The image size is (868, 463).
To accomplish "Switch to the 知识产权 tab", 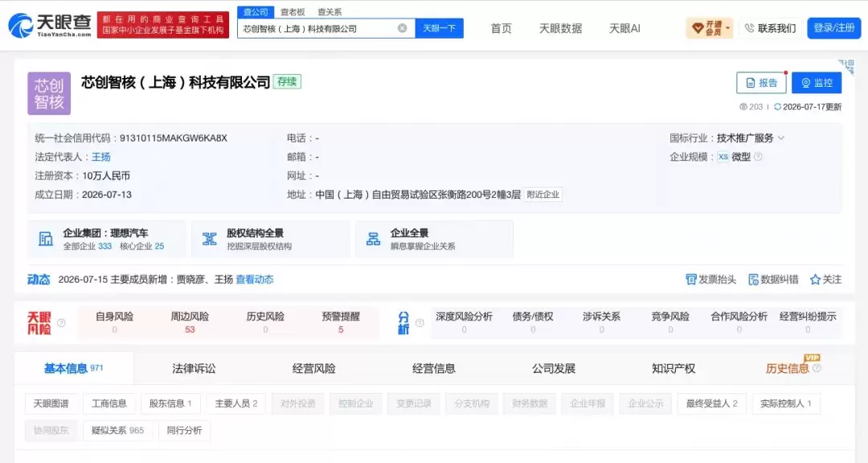I will [x=674, y=368].
